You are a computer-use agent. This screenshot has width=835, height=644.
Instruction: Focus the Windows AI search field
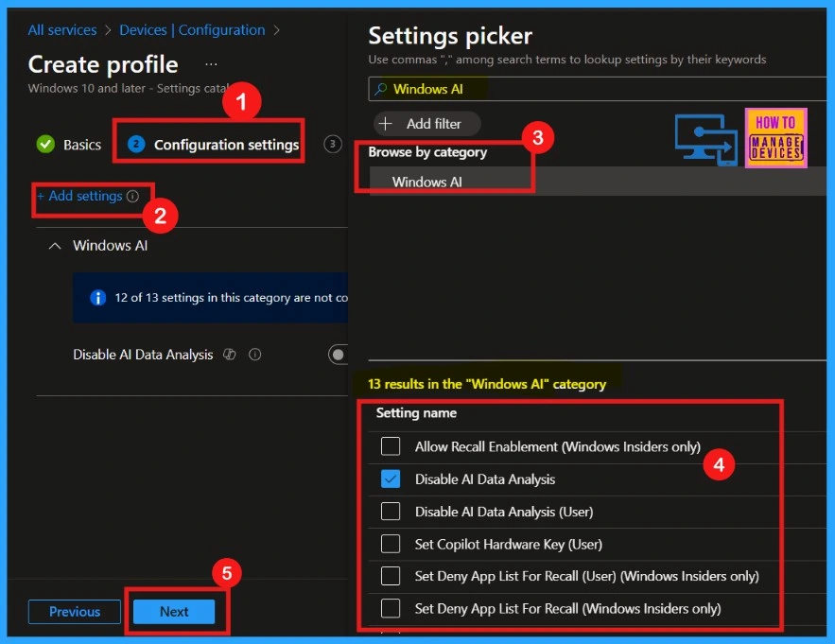pyautogui.click(x=598, y=89)
